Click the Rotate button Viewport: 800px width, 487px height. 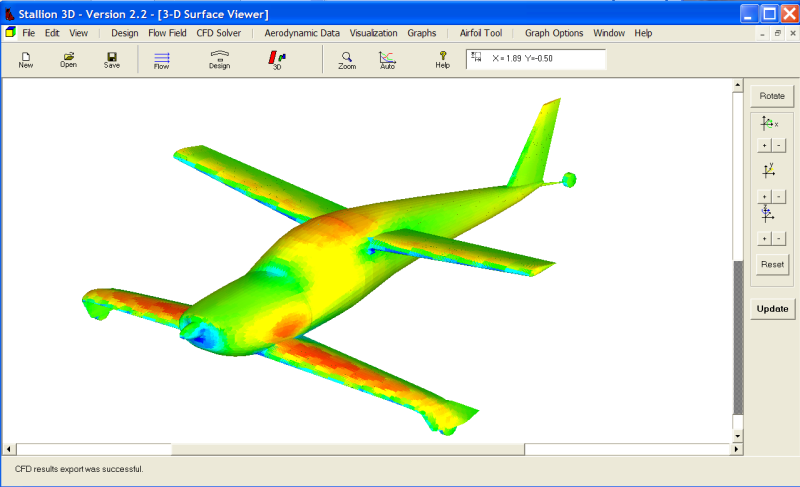pos(772,96)
